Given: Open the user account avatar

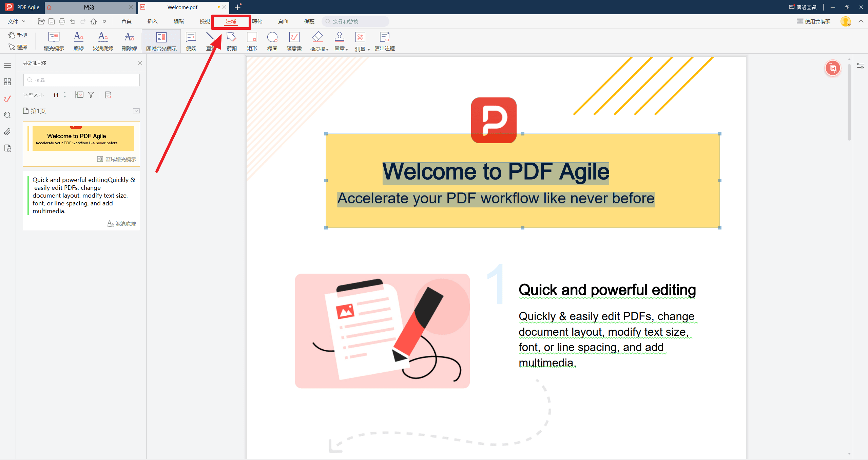Looking at the screenshot, I should tap(845, 21).
